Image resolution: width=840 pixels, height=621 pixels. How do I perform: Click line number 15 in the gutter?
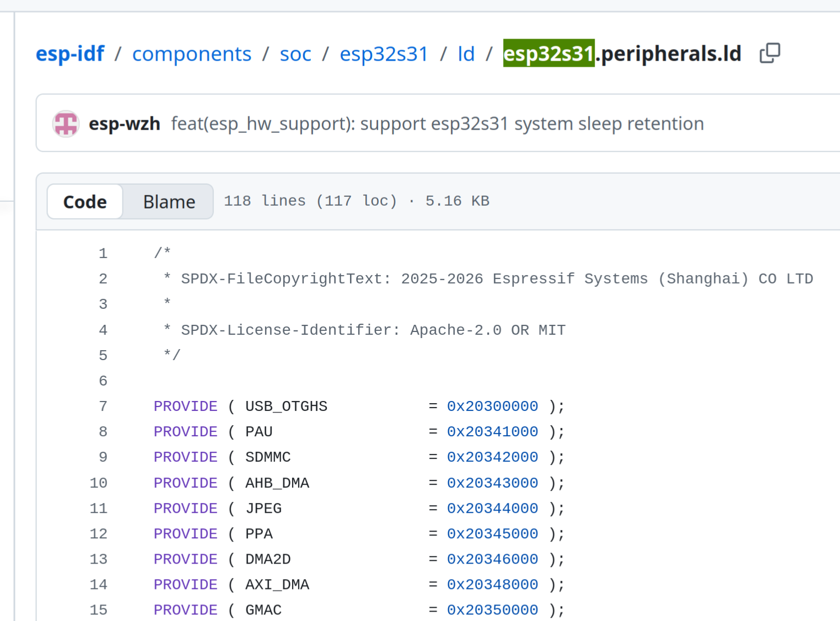[99, 610]
